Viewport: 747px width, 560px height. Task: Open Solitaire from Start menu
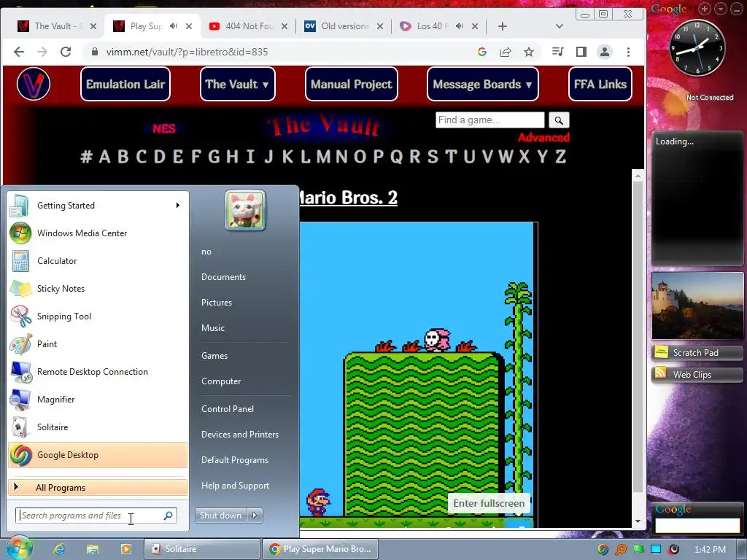tap(98, 427)
